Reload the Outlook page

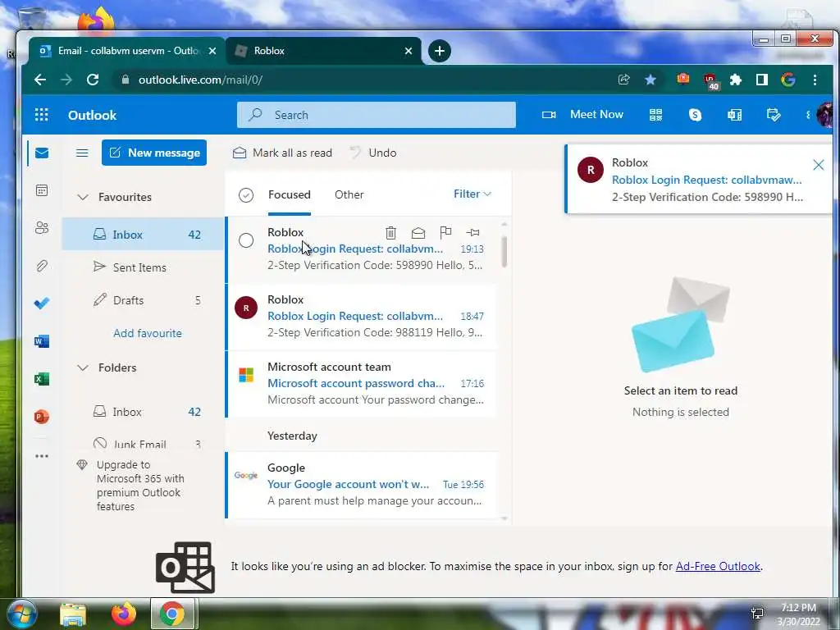click(x=93, y=80)
